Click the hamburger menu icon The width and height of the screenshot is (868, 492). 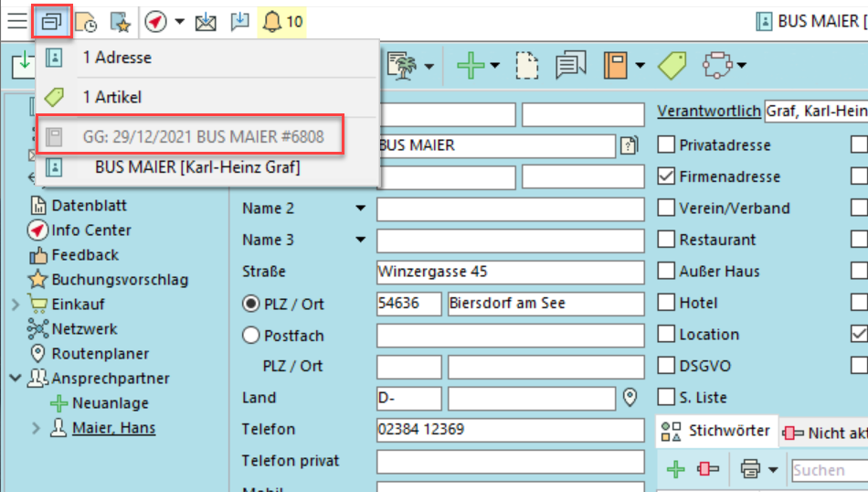(x=16, y=21)
